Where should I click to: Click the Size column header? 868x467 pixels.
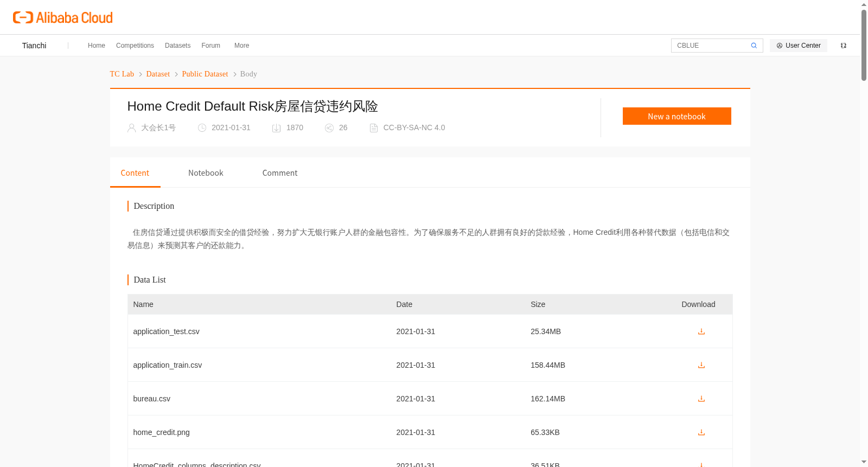[538, 304]
